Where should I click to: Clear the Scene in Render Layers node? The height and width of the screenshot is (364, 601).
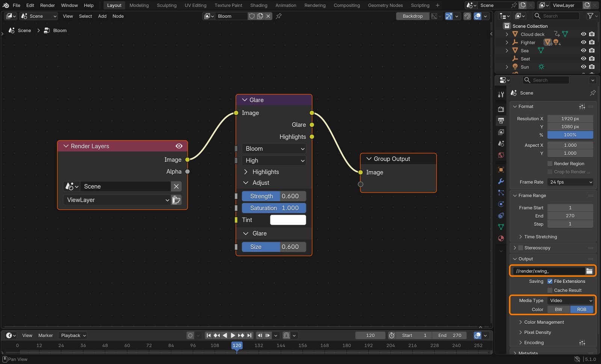(176, 187)
